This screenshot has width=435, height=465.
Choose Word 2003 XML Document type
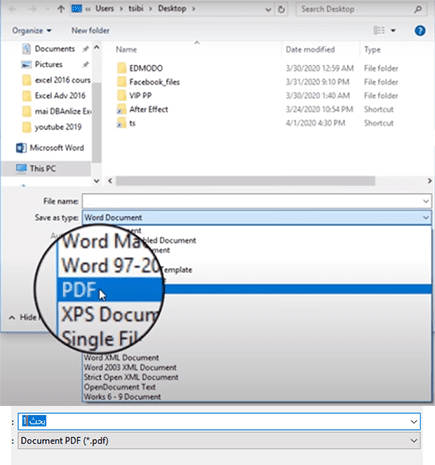pos(130,368)
